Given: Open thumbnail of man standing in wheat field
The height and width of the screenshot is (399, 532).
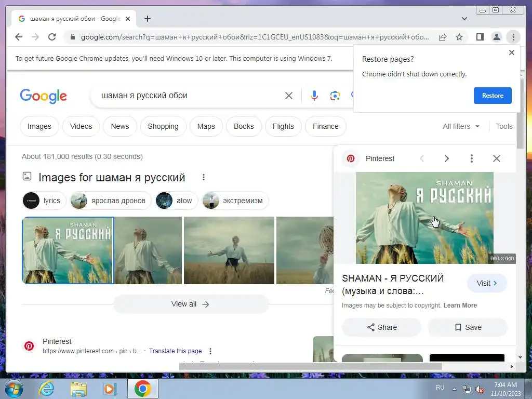Looking at the screenshot, I should tap(229, 250).
